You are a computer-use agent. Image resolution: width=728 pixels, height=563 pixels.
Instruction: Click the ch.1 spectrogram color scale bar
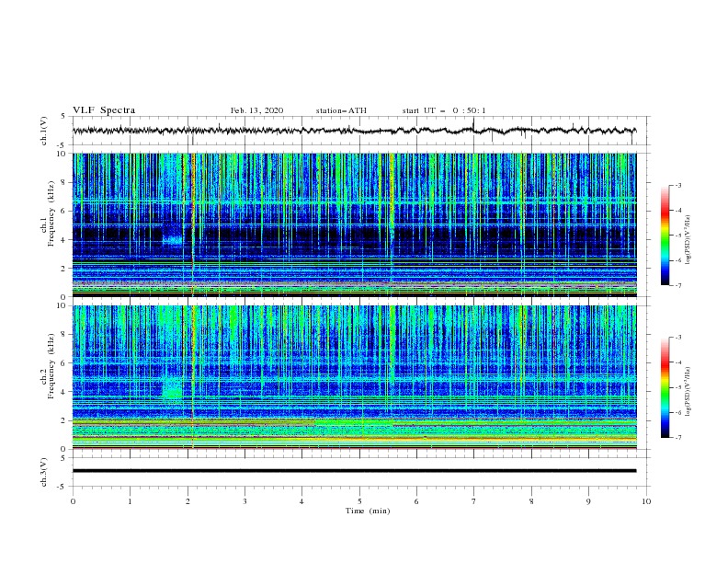665,236
